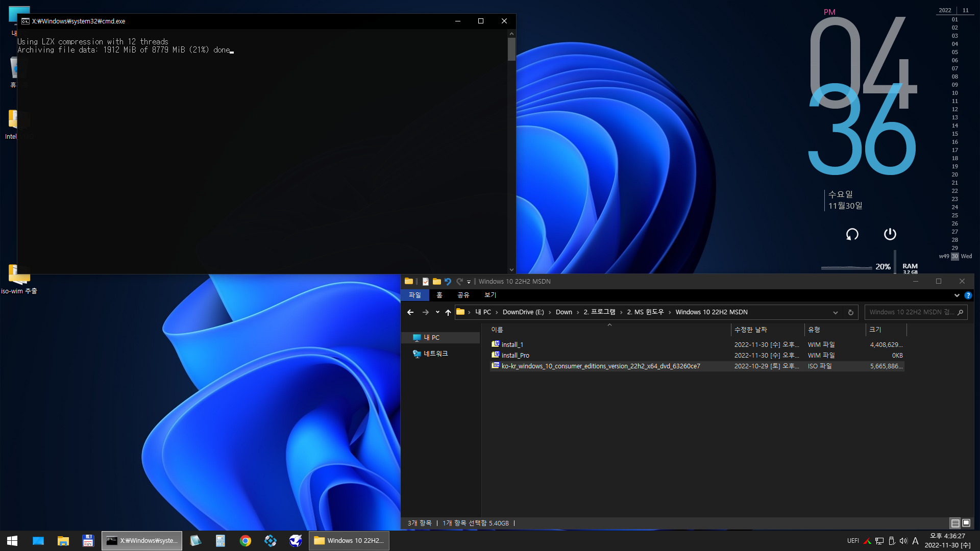The image size is (980, 551).
Task: Open File Explorer from taskbar
Action: point(63,540)
